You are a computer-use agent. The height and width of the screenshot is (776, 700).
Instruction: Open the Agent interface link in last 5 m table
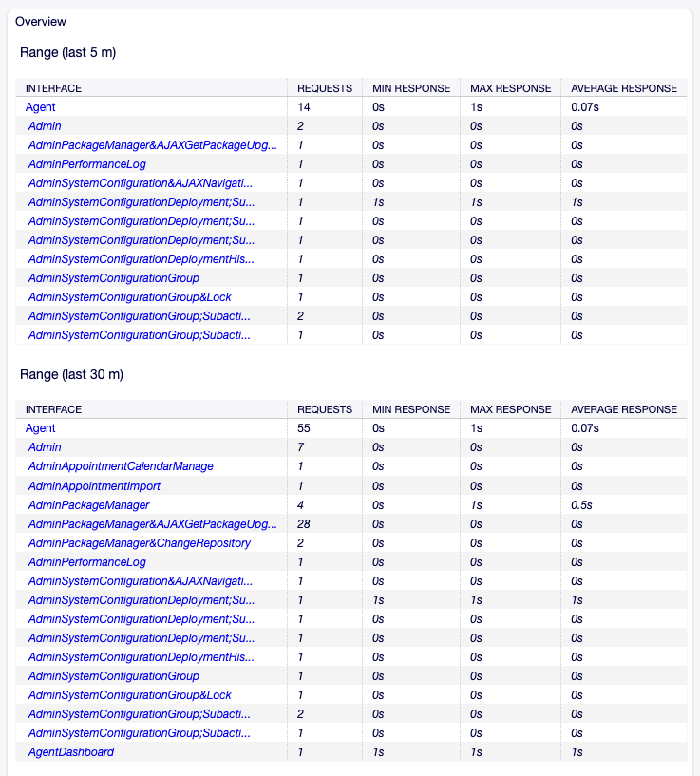click(40, 107)
